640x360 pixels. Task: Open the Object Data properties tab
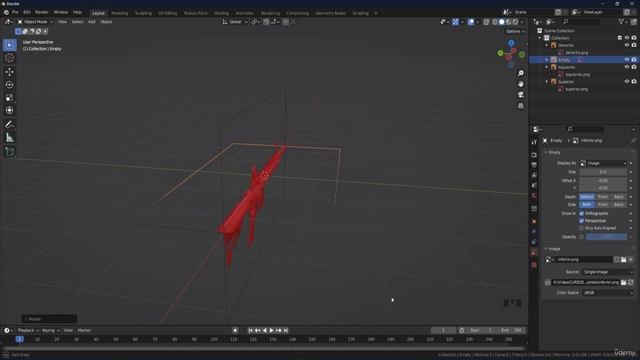[534, 252]
